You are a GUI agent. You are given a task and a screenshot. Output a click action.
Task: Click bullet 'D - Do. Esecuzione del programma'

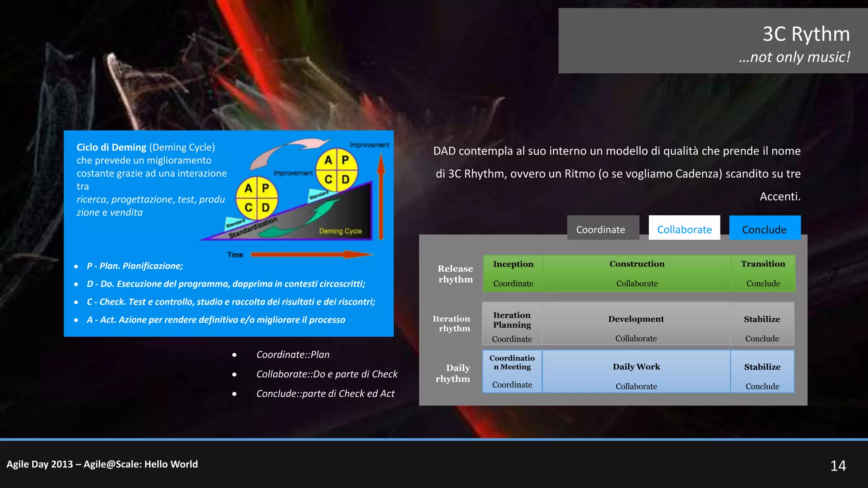pyautogui.click(x=226, y=284)
